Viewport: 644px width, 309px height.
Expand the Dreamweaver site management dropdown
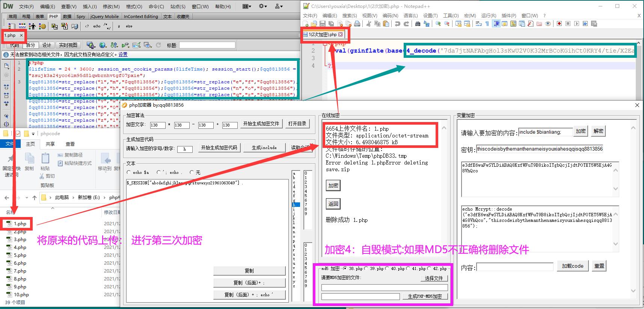pyautogui.click(x=279, y=6)
